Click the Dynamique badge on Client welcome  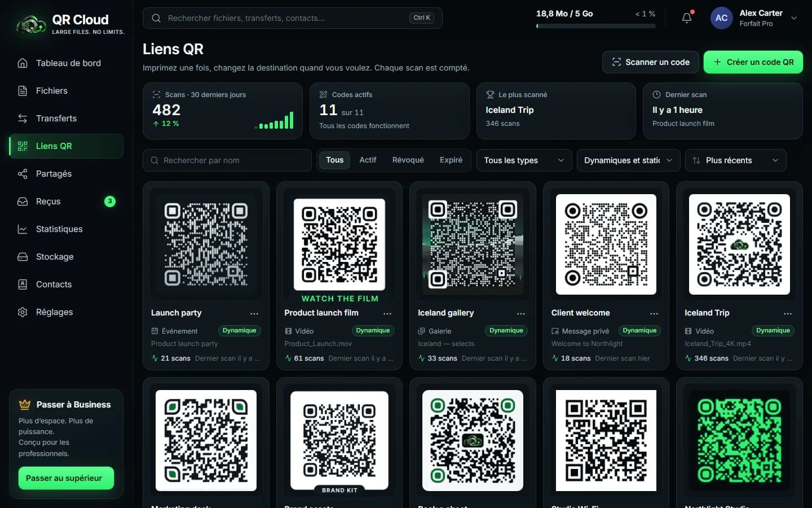click(x=639, y=331)
